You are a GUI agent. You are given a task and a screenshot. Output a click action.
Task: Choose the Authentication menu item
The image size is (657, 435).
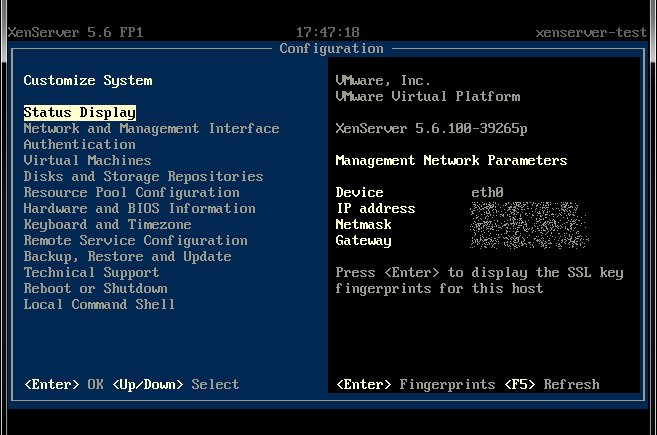(80, 145)
